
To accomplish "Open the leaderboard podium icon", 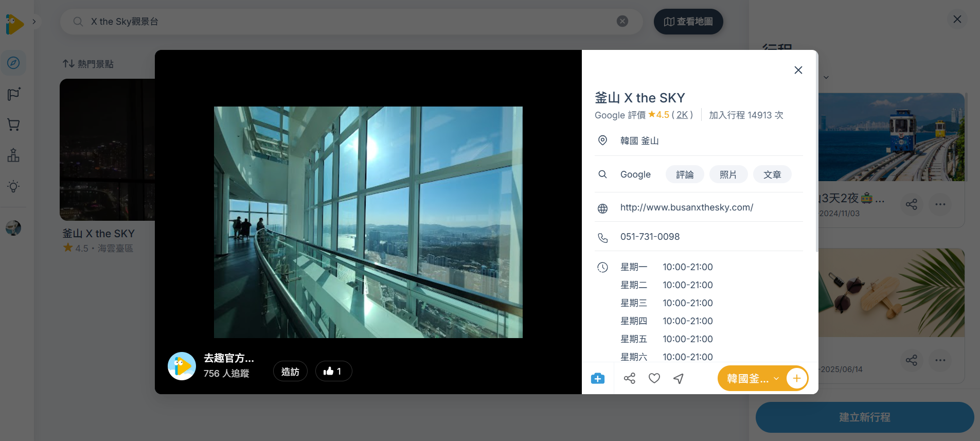I will (x=13, y=155).
